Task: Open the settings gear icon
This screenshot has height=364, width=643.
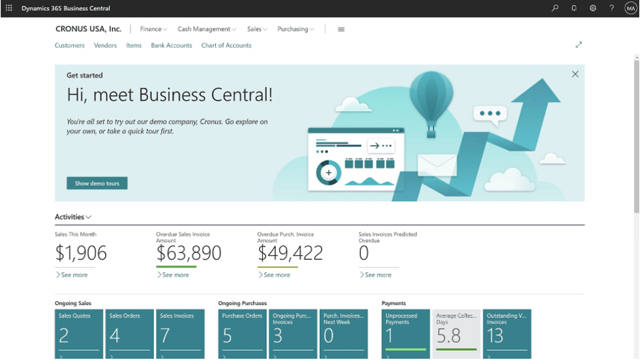Action: coord(593,8)
